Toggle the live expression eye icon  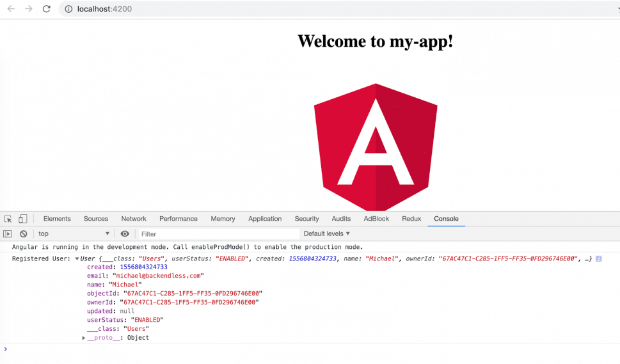pos(125,233)
